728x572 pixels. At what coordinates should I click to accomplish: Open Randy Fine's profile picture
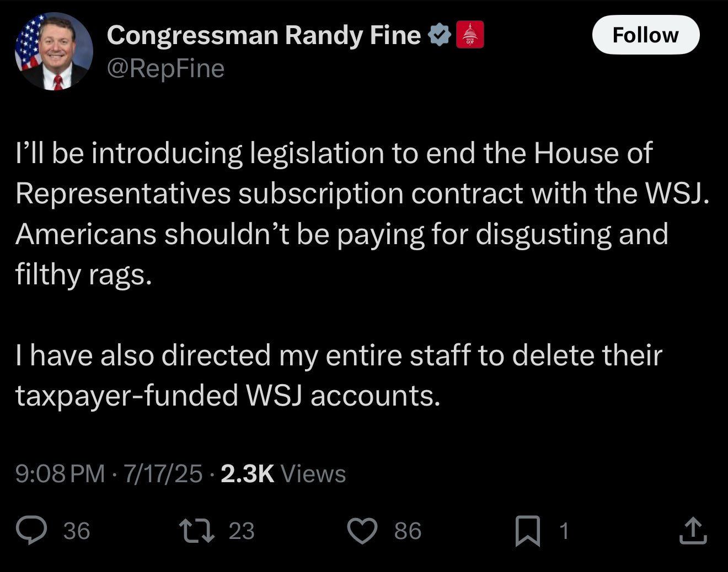tap(53, 51)
